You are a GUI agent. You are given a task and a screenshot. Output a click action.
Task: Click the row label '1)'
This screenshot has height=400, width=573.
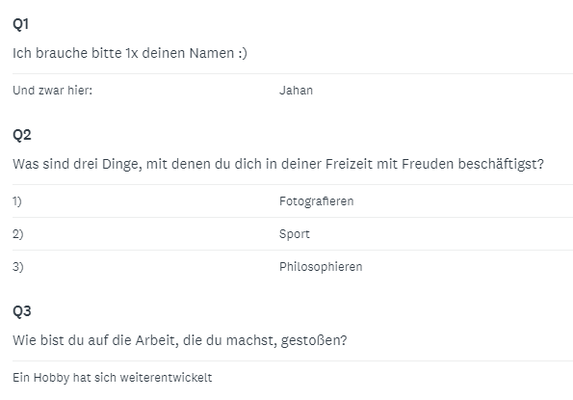click(17, 201)
